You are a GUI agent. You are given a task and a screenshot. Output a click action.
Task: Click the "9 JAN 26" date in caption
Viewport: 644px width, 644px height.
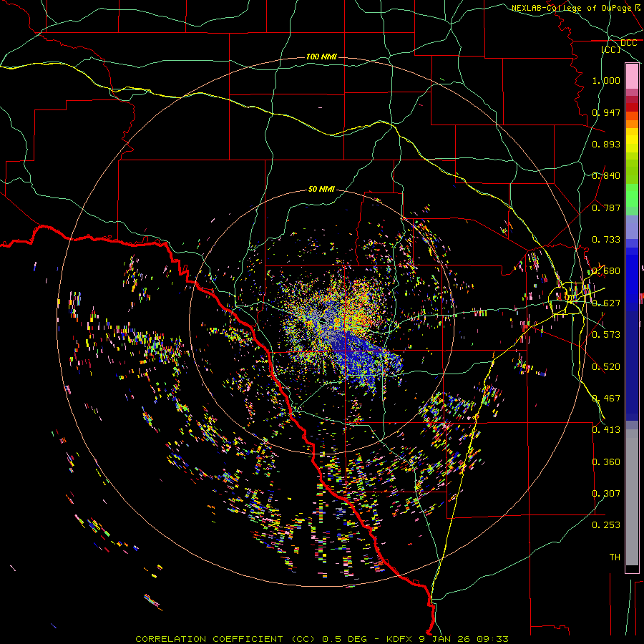pyautogui.click(x=445, y=639)
